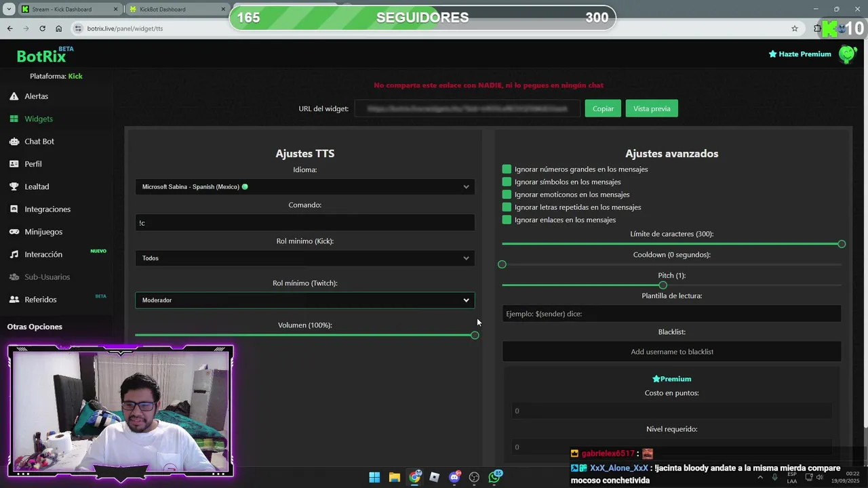The width and height of the screenshot is (868, 488).
Task: Click the Pitch slider handle
Action: [x=663, y=285]
